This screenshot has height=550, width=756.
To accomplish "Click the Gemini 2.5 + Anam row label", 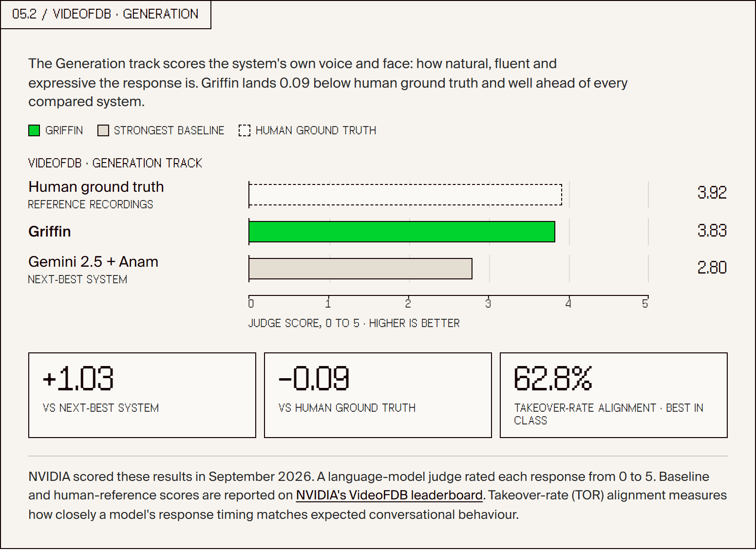I will pyautogui.click(x=93, y=262).
